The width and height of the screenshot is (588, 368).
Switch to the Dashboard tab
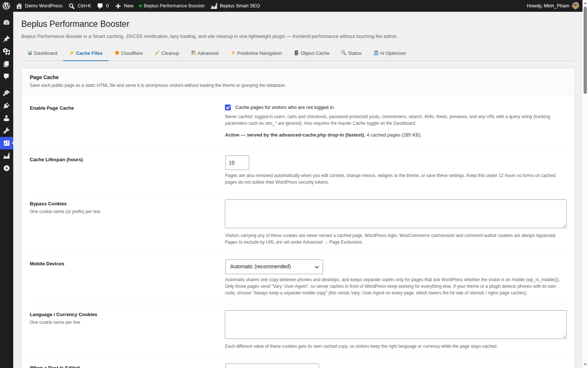[x=42, y=53]
